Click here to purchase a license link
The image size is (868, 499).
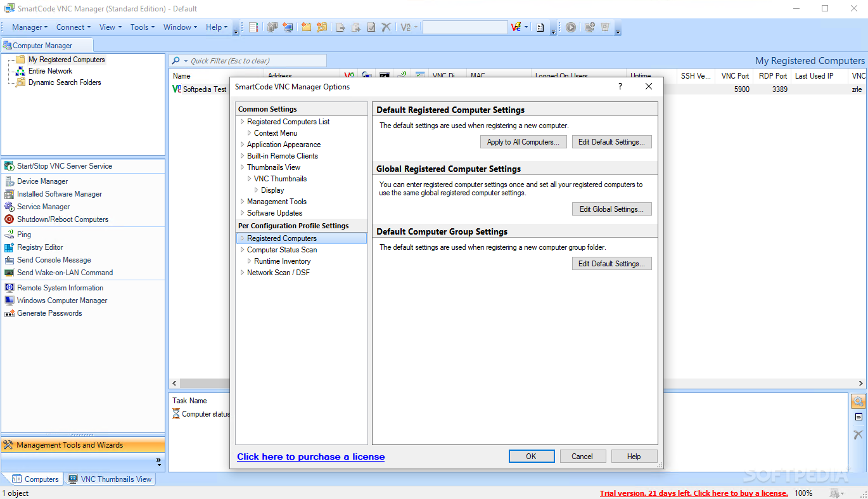[310, 457]
